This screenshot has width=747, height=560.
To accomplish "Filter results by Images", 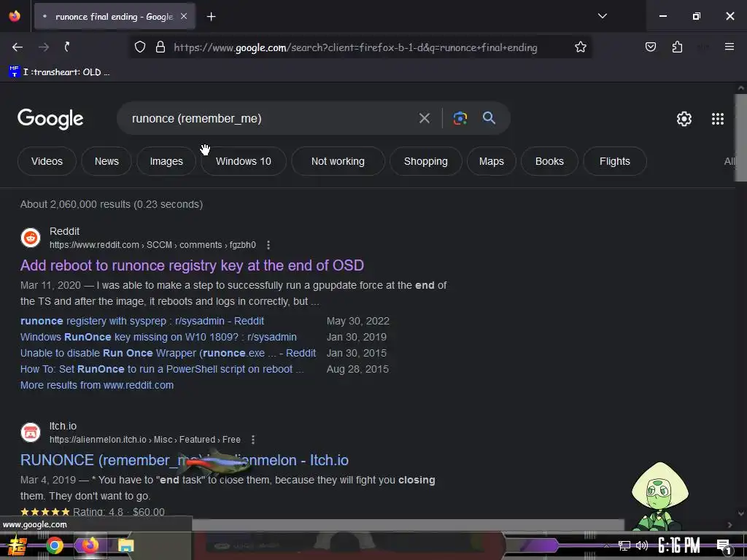I will click(166, 161).
